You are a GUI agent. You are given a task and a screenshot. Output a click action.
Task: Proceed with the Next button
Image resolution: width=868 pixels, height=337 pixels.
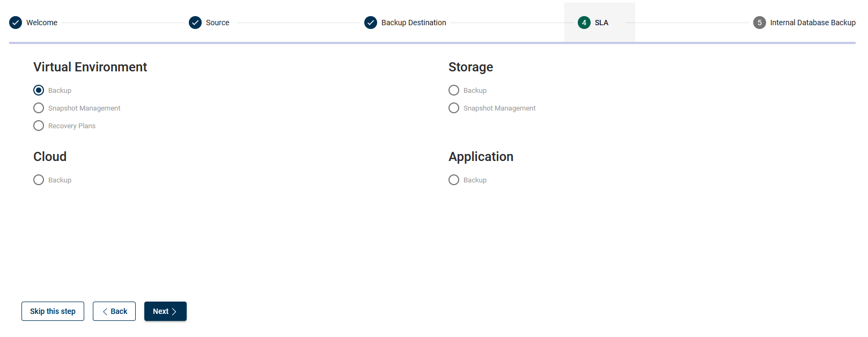165,311
